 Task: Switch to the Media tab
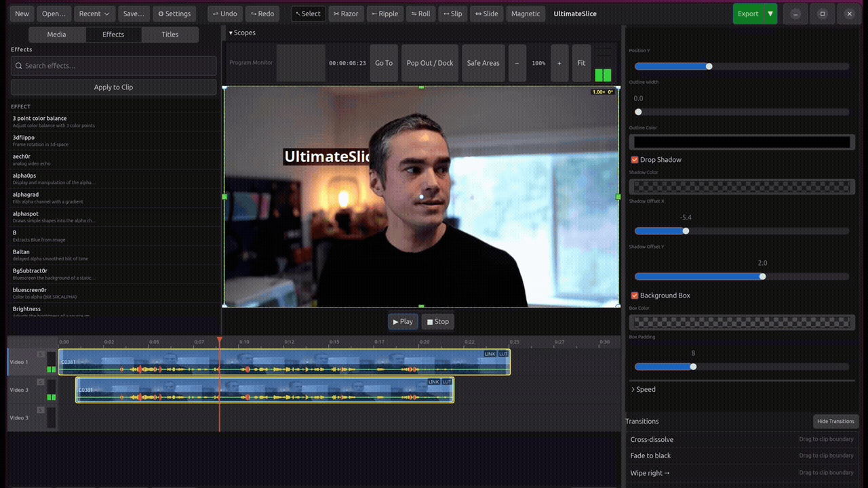[57, 35]
